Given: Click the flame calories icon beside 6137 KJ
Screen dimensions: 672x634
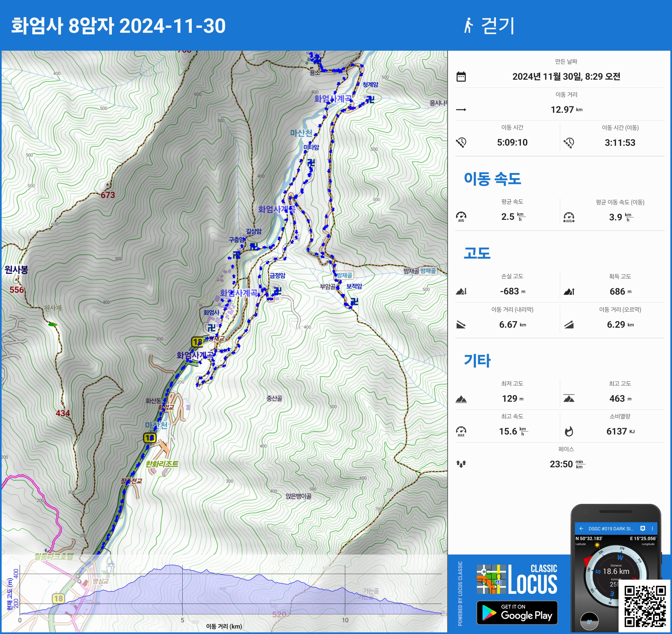Looking at the screenshot, I should click(569, 431).
